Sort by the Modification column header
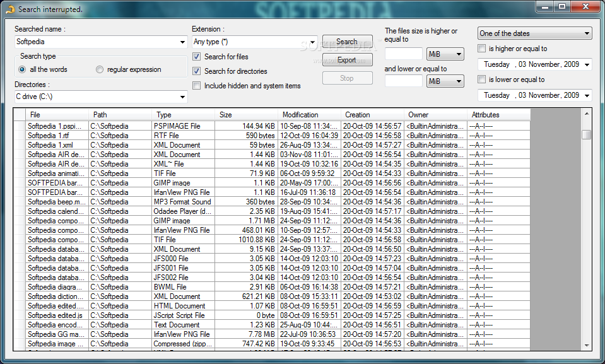605x364 pixels. click(x=310, y=115)
